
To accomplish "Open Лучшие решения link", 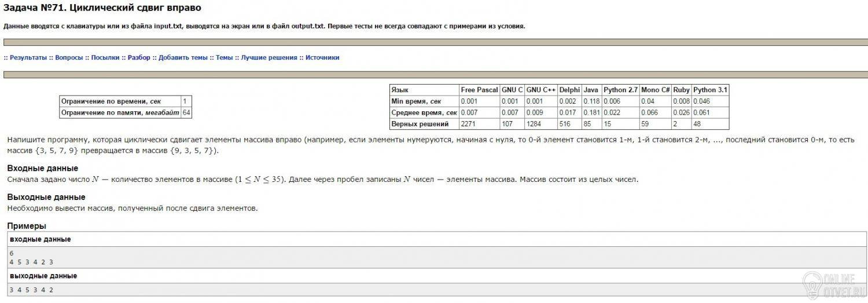I will (x=269, y=58).
